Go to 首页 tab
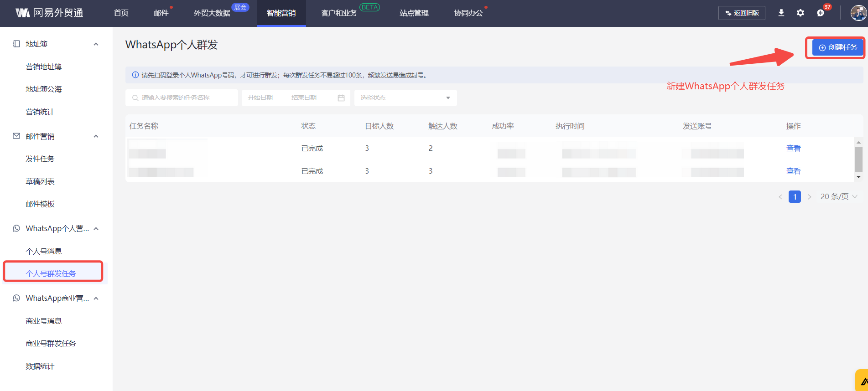Screen dimensions: 868x391 click(x=121, y=13)
